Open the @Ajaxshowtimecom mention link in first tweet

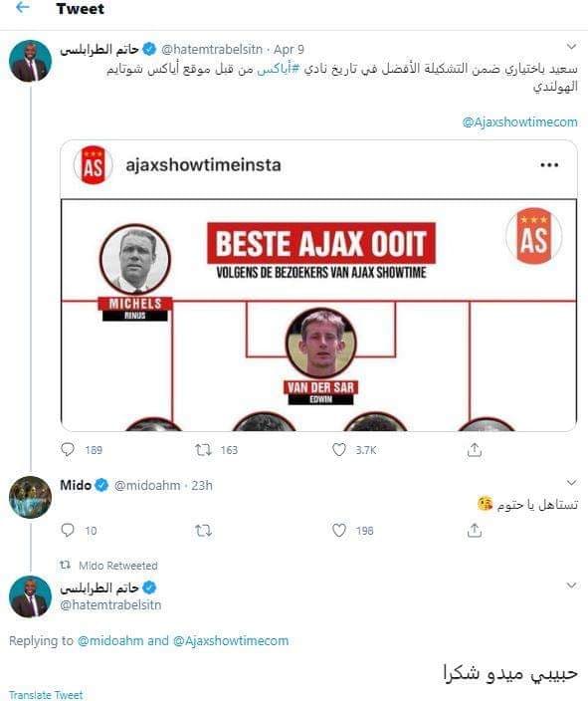519,122
